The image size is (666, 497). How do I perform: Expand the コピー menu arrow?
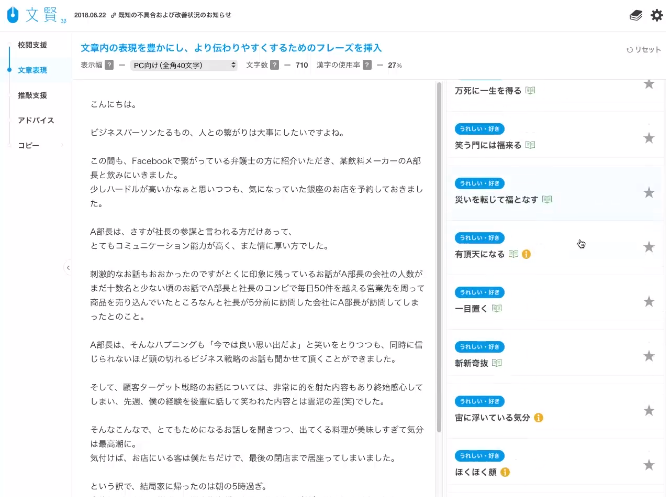coord(62,145)
